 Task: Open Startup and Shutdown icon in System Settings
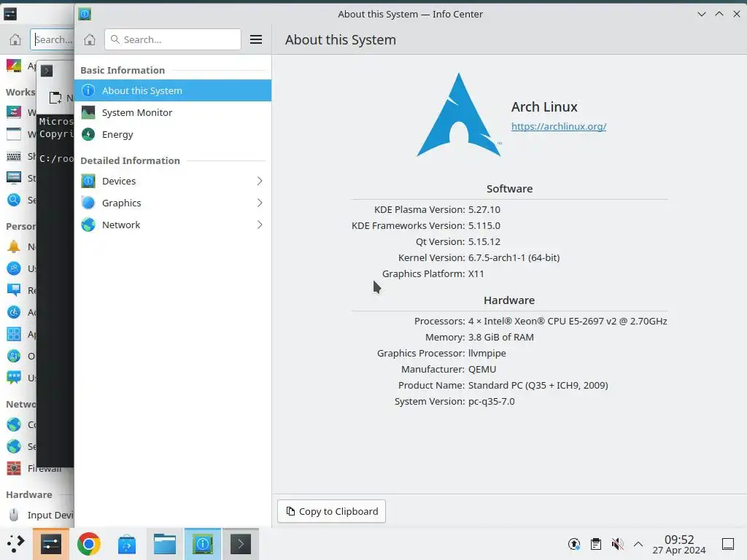pos(14,178)
